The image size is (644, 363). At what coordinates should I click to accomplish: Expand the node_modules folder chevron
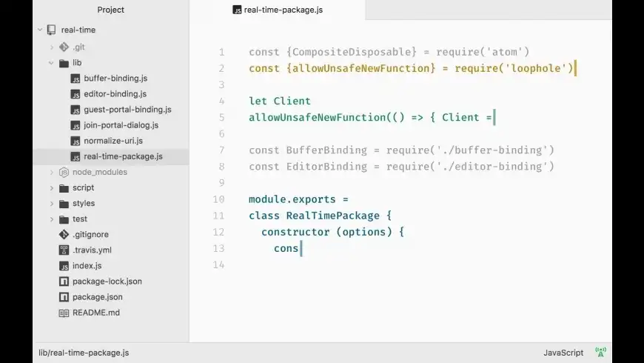52,173
